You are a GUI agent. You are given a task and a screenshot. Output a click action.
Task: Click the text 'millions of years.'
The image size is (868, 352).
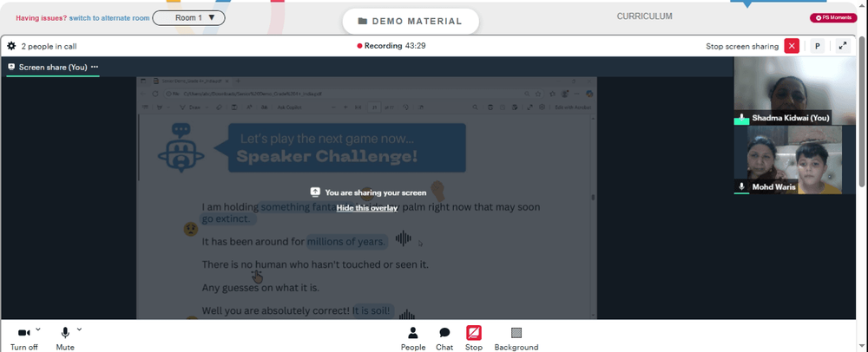tap(346, 242)
